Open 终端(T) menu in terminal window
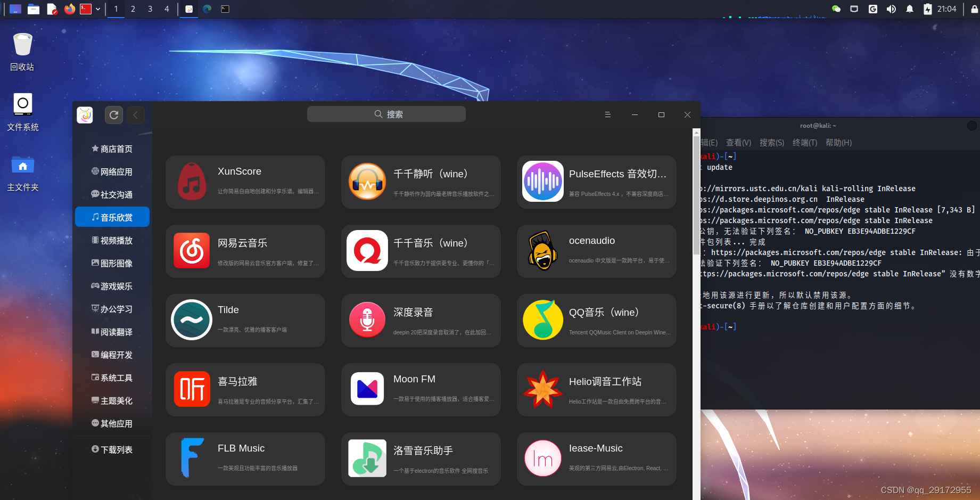This screenshot has height=500, width=980. click(805, 143)
